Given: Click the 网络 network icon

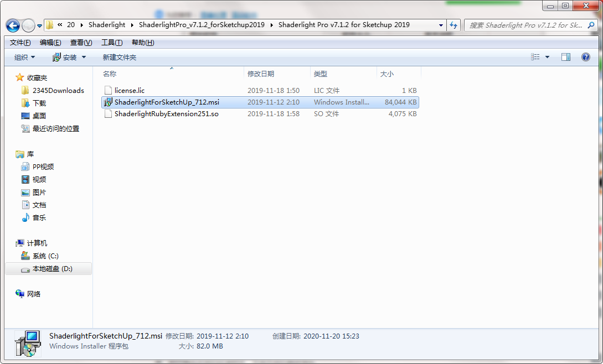Looking at the screenshot, I should (19, 294).
